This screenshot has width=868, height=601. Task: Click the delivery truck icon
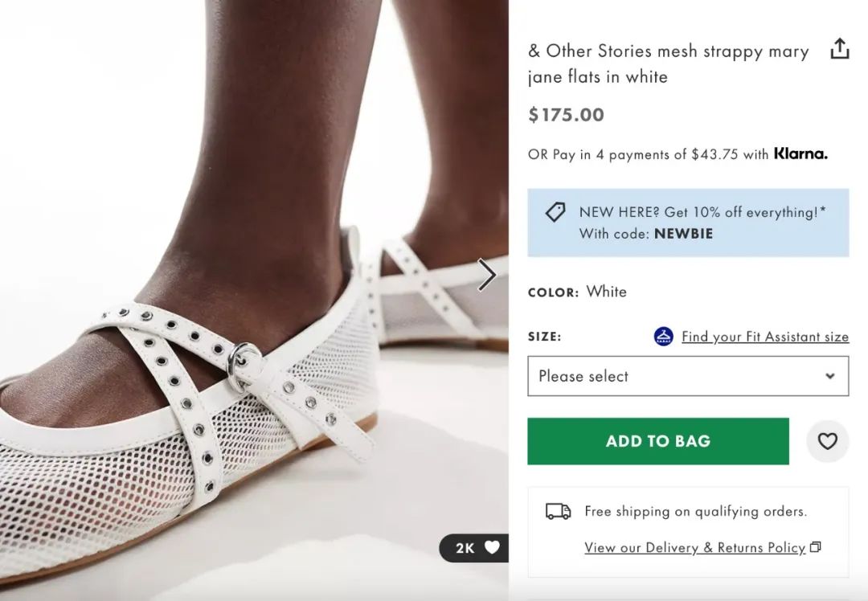tap(558, 511)
